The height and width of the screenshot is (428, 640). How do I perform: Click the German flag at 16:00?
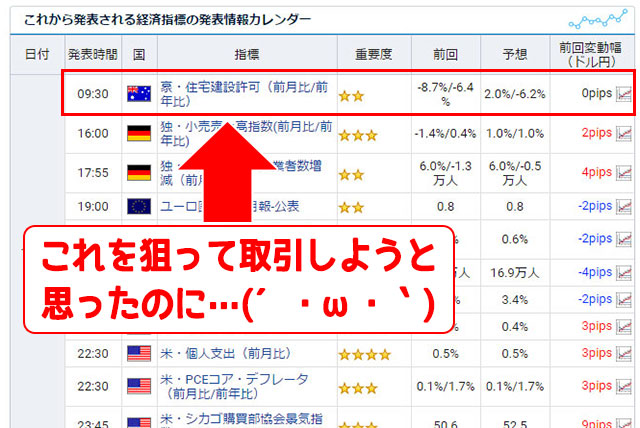click(139, 133)
